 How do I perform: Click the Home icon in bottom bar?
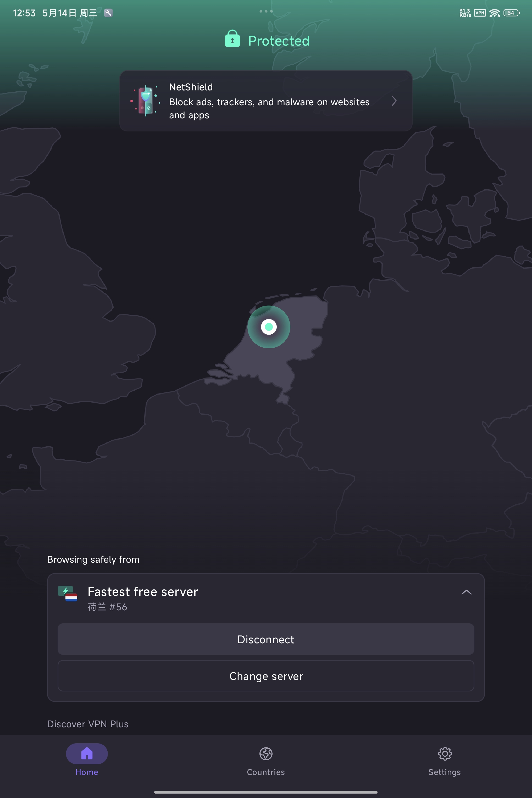87,753
